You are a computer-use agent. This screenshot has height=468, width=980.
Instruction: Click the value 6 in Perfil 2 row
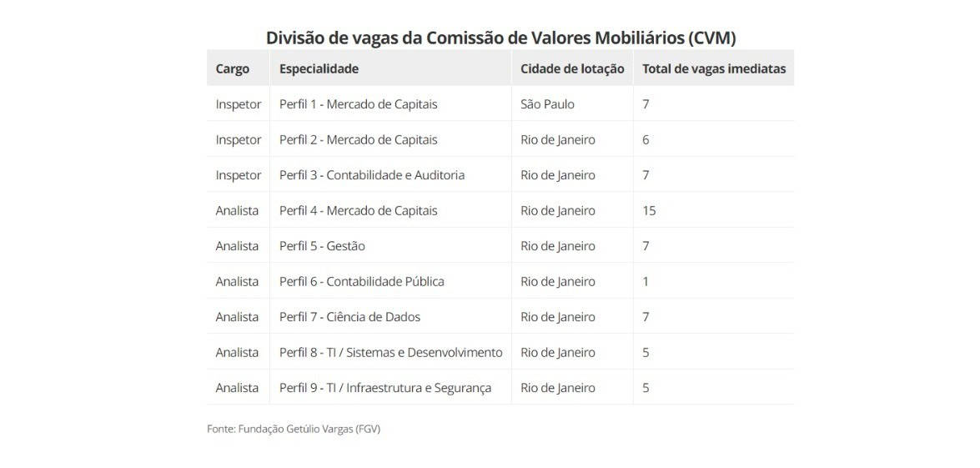pos(646,140)
